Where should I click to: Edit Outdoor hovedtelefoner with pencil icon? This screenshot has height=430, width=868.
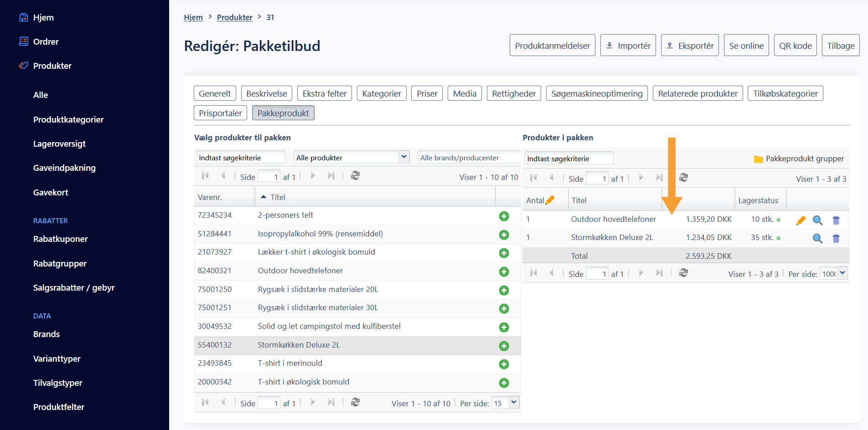801,220
